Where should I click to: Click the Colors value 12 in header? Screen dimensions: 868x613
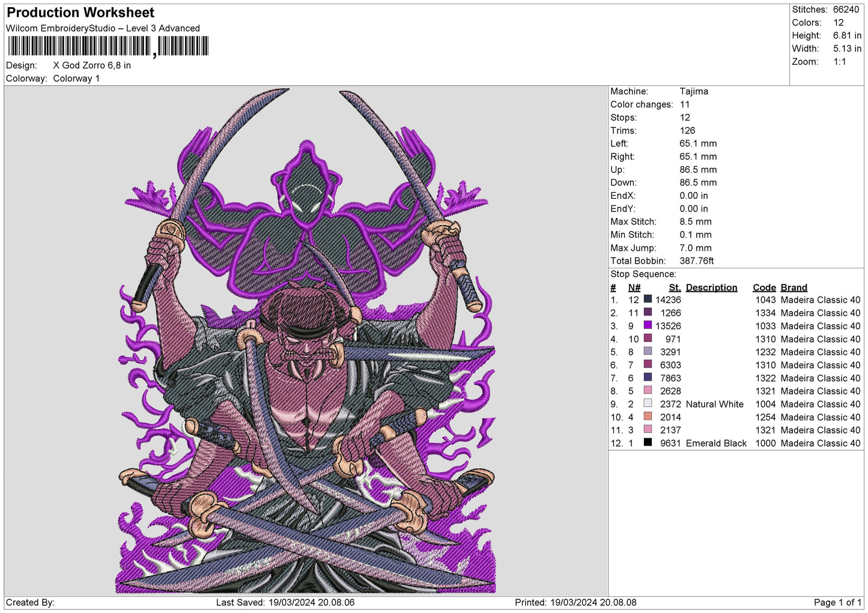pyautogui.click(x=839, y=23)
